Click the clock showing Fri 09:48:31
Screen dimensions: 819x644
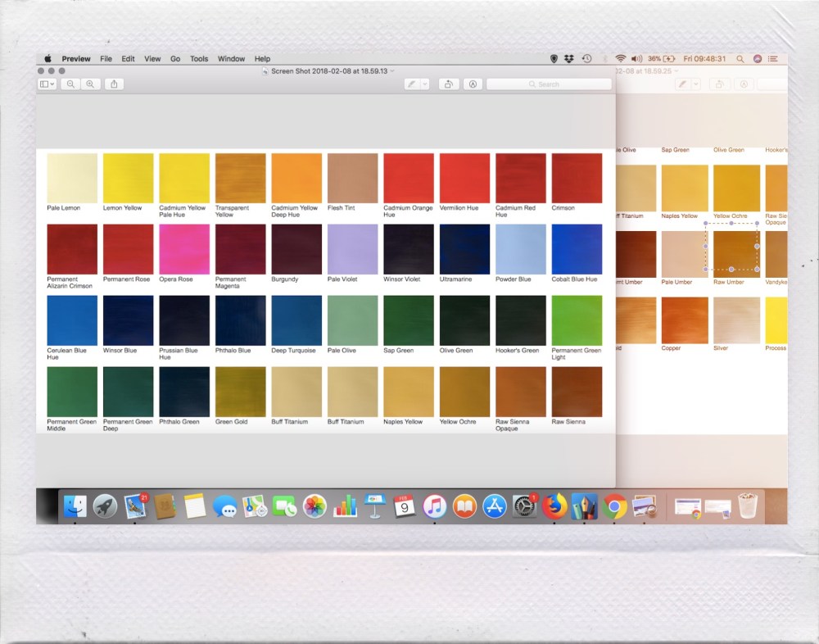coord(705,59)
